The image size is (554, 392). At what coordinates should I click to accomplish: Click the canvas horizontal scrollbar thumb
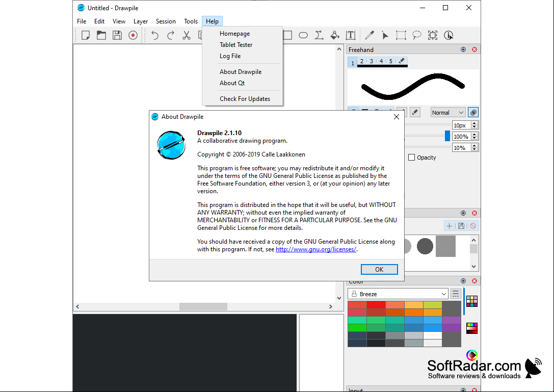tap(203, 306)
